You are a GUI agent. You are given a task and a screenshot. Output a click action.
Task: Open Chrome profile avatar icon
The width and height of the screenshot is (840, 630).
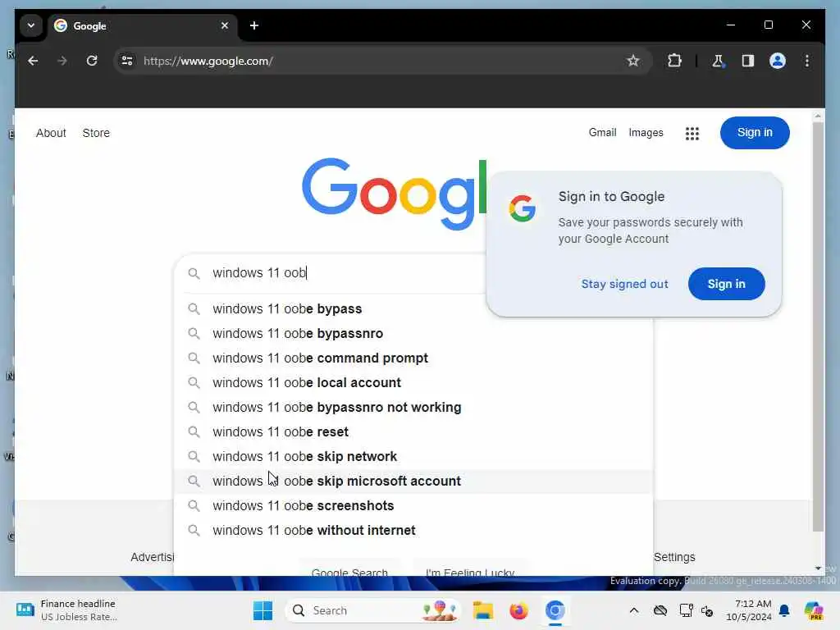click(x=778, y=61)
